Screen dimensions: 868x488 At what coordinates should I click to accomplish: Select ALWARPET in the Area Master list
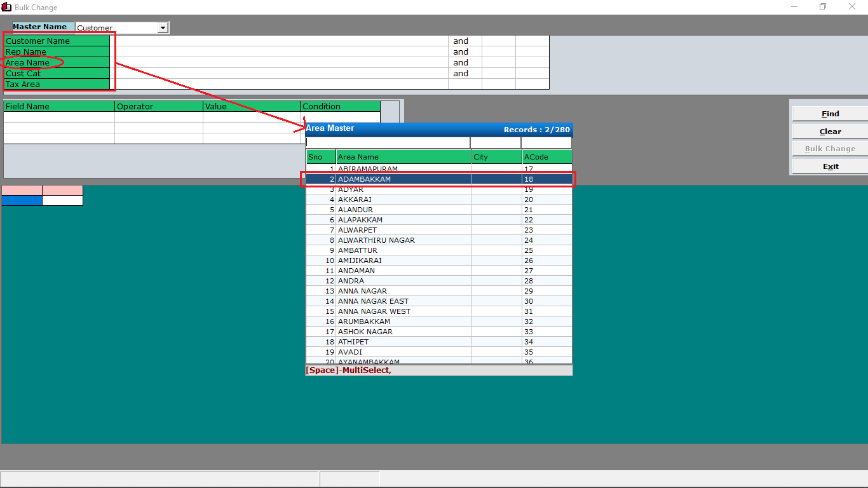[x=439, y=230]
